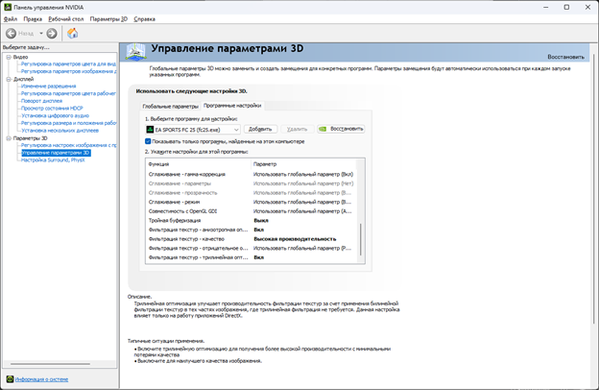Screen dimensions: 599x390
Task: Open Регулировка параметров цвета для видео
Action: point(68,64)
